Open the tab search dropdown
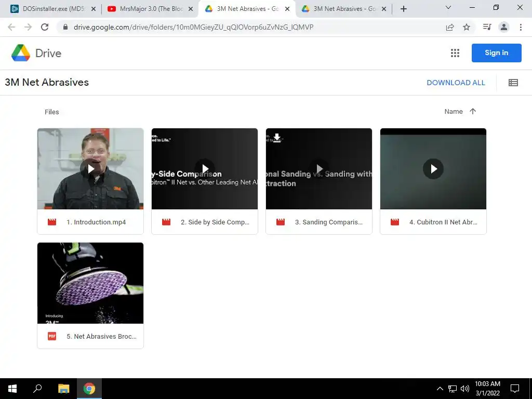The height and width of the screenshot is (399, 532). [x=448, y=7]
